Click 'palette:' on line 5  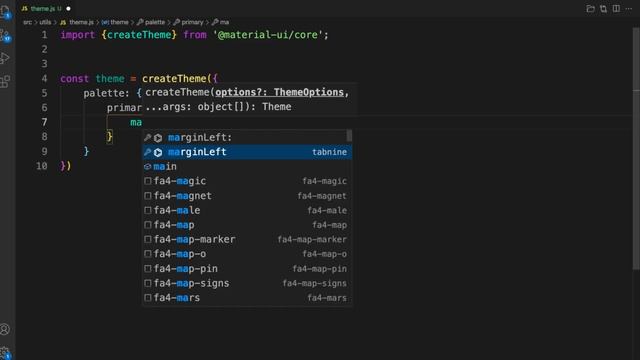coord(106,93)
